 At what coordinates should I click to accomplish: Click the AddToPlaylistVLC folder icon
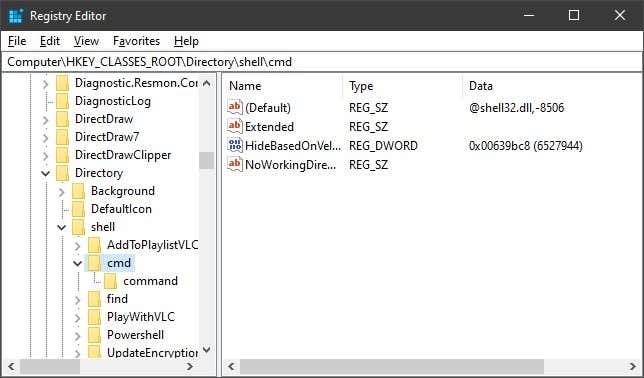point(94,245)
